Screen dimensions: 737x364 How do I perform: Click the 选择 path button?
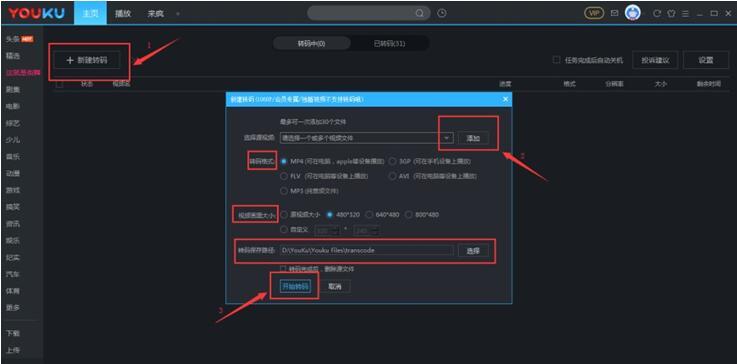click(x=473, y=251)
